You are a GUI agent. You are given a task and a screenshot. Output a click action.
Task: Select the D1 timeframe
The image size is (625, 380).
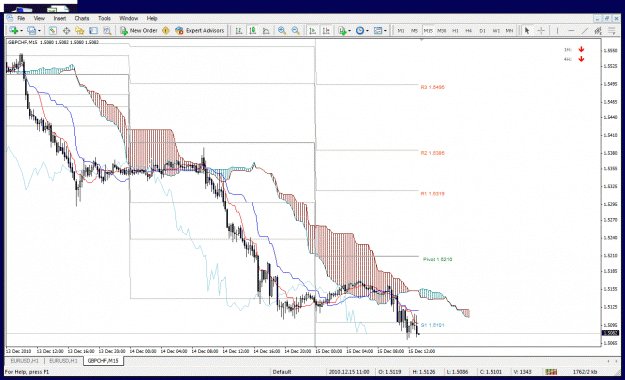[482, 30]
